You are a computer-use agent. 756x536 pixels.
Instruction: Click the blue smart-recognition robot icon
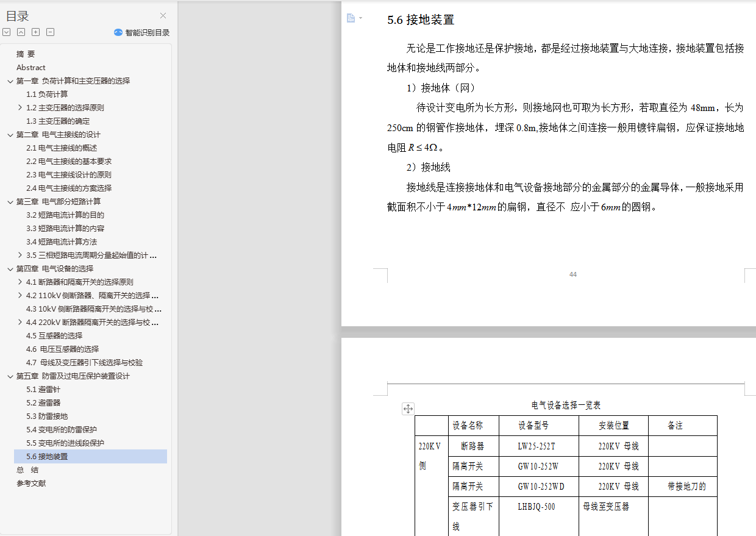coord(118,32)
